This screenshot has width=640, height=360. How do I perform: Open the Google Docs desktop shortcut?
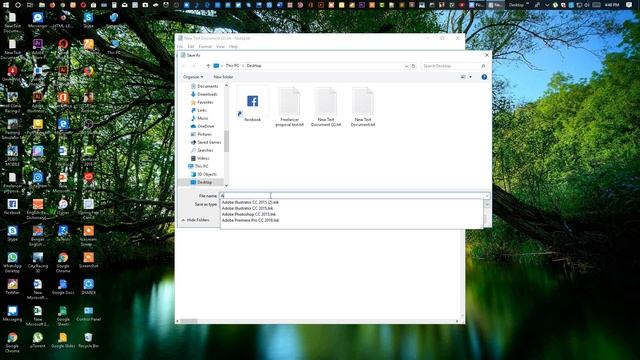click(x=63, y=287)
